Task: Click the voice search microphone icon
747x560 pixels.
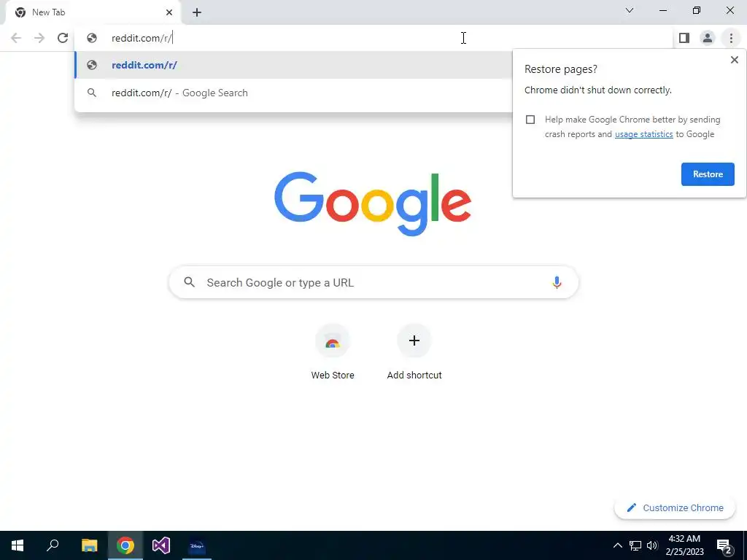Action: tap(557, 282)
